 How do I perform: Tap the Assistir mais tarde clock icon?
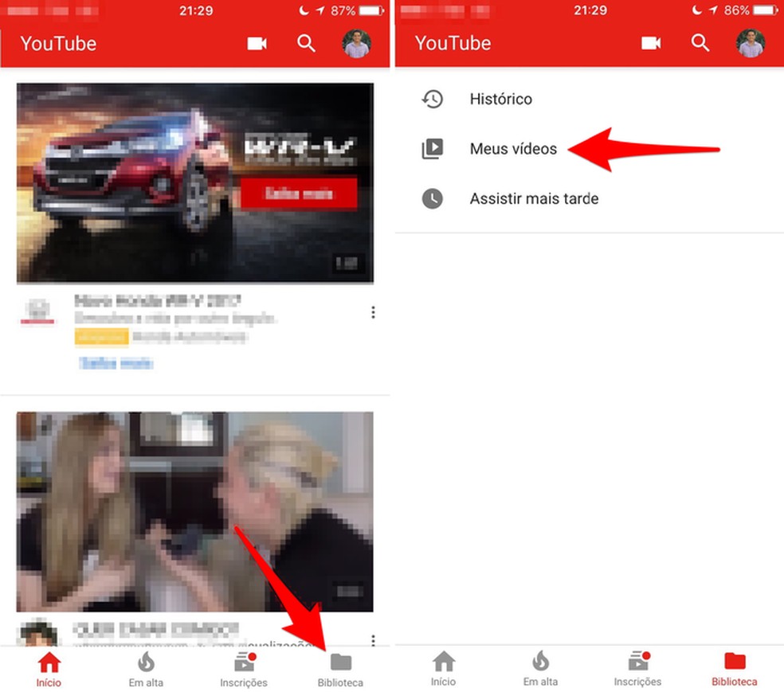[433, 199]
